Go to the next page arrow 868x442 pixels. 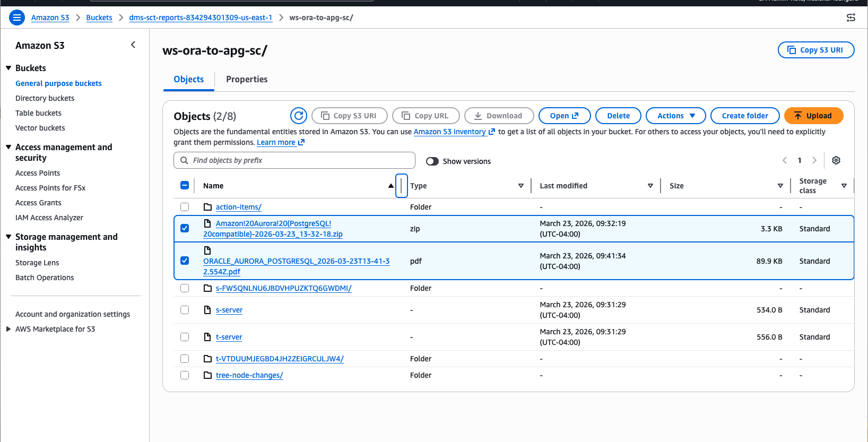point(814,160)
